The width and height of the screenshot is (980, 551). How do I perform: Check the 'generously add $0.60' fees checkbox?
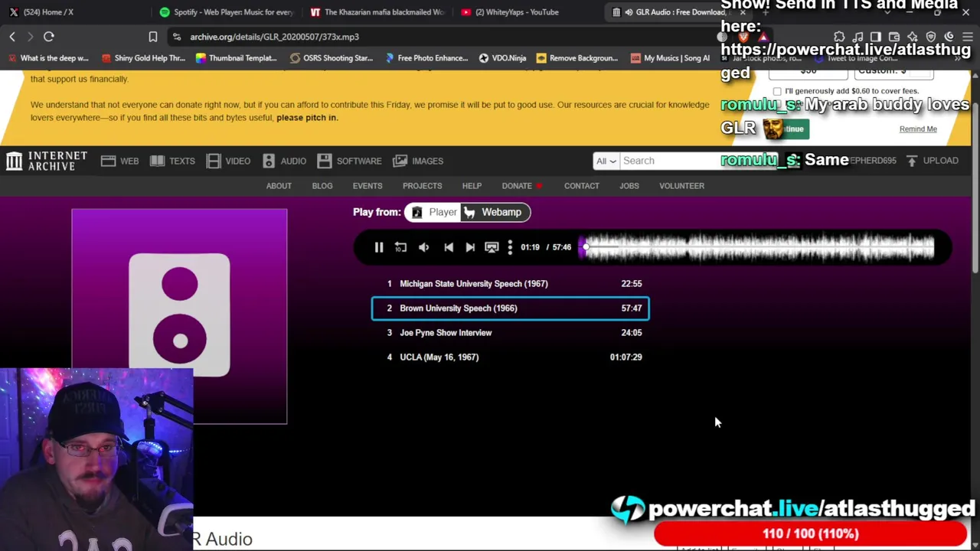(777, 92)
